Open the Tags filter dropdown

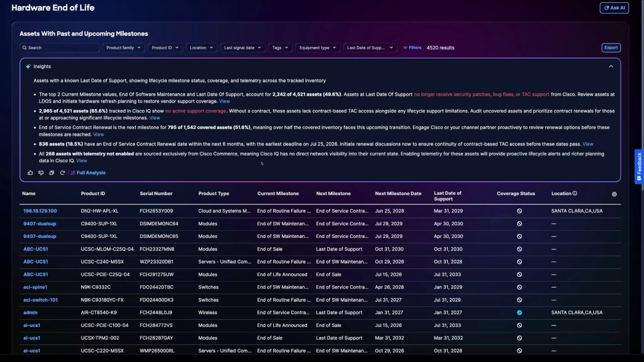click(280, 48)
